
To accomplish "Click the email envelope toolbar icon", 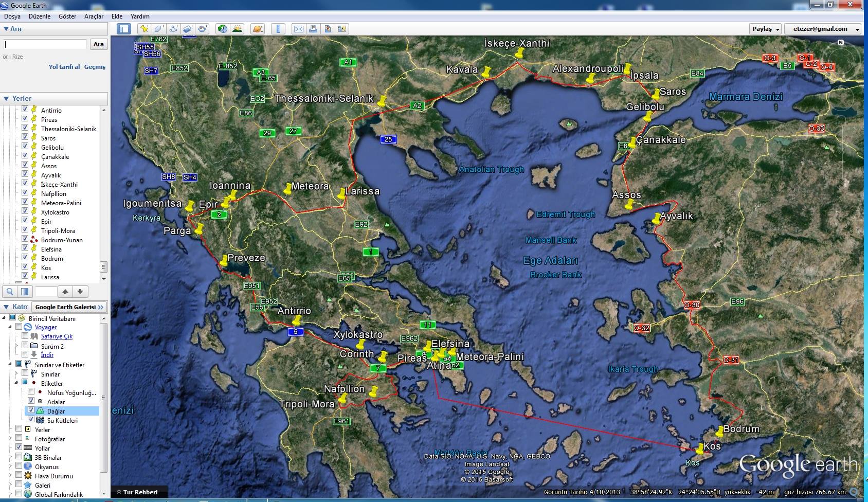I will click(298, 29).
